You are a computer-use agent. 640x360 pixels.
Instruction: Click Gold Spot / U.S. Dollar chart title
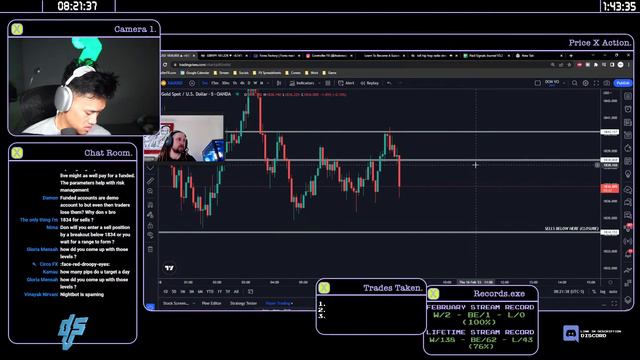pyautogui.click(x=196, y=94)
